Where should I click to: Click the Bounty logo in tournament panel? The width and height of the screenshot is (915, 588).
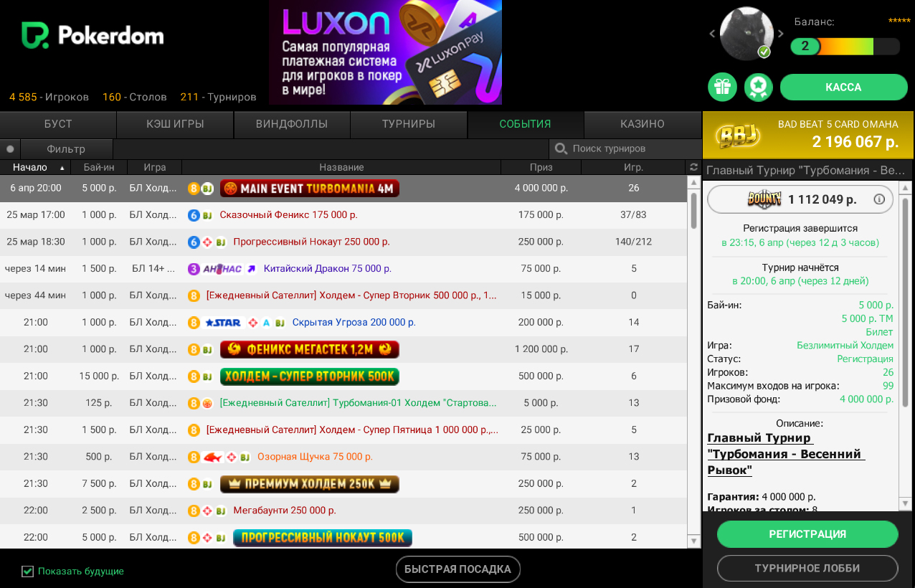pyautogui.click(x=763, y=199)
